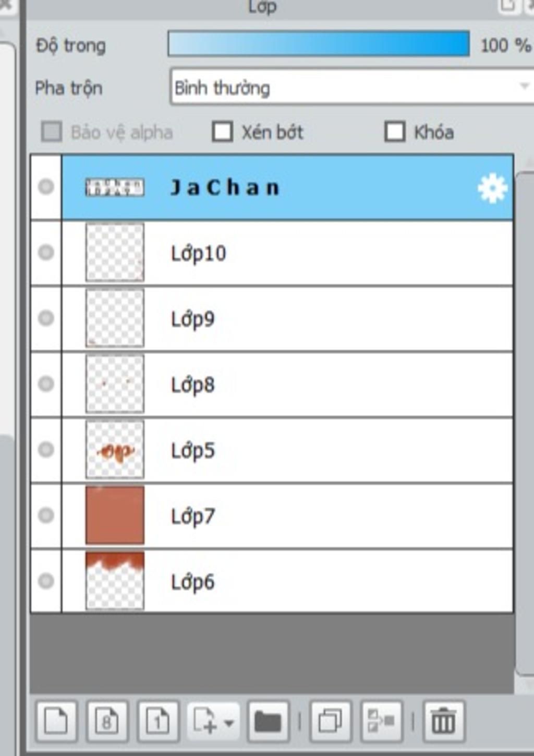Create a new layer folder

coord(268,722)
